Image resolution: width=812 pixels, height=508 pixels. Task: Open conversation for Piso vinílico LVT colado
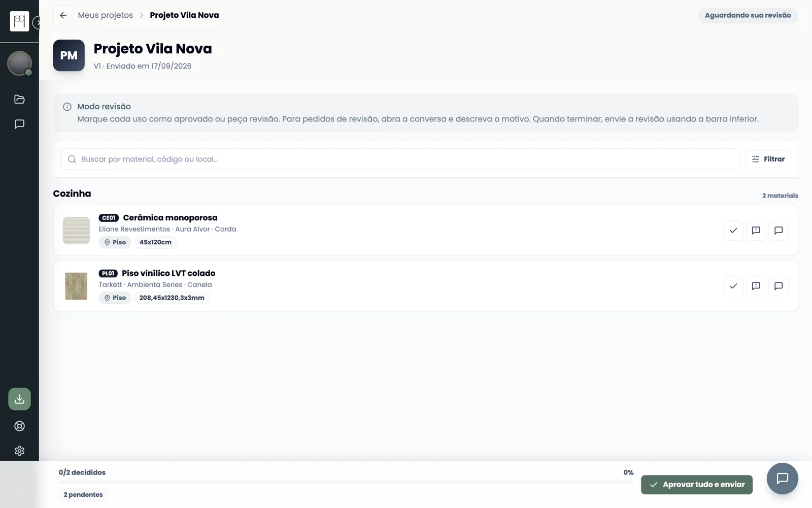click(x=779, y=286)
